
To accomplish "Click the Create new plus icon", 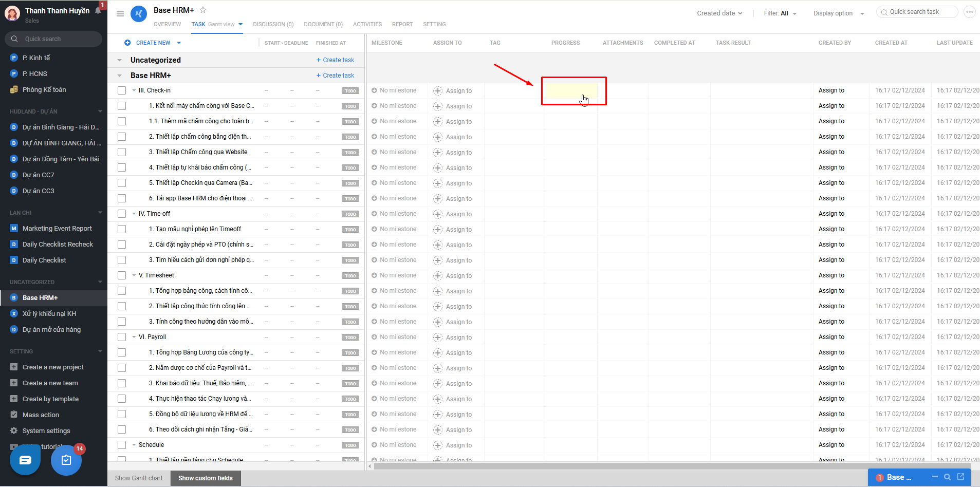I will (x=127, y=43).
